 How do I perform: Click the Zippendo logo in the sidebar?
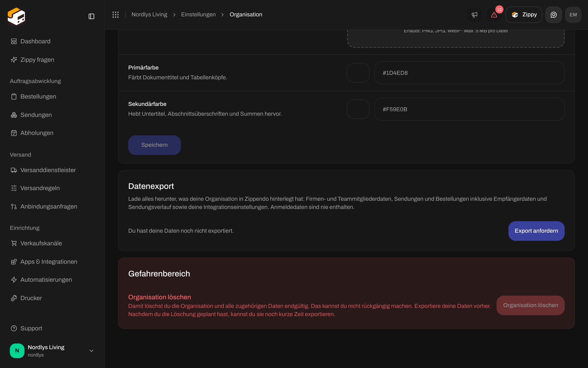[16, 16]
